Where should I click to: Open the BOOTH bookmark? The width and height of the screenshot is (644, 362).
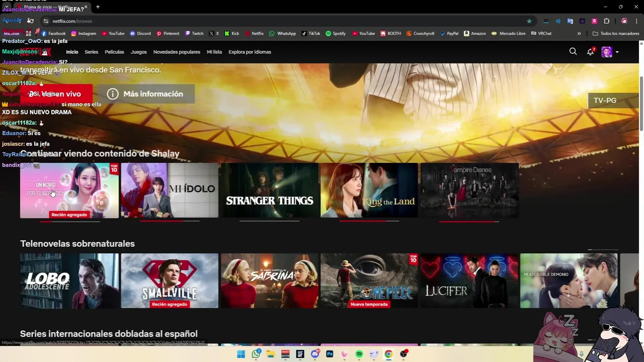point(391,34)
